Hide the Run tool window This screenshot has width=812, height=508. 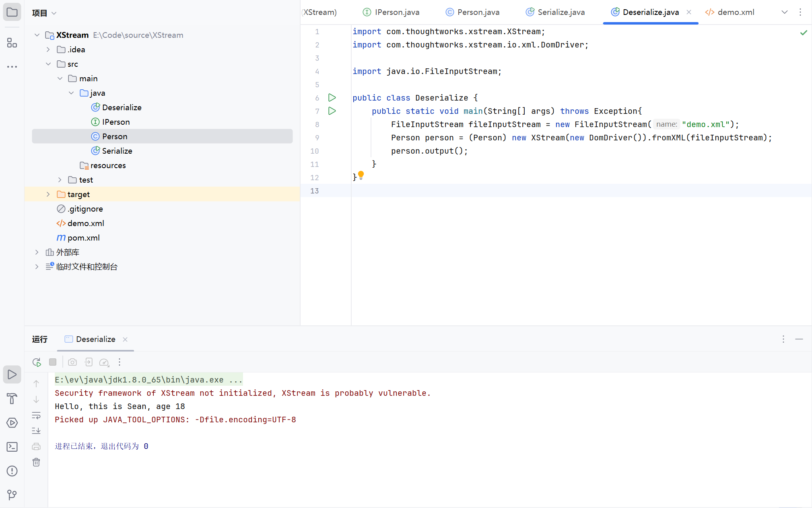(799, 339)
